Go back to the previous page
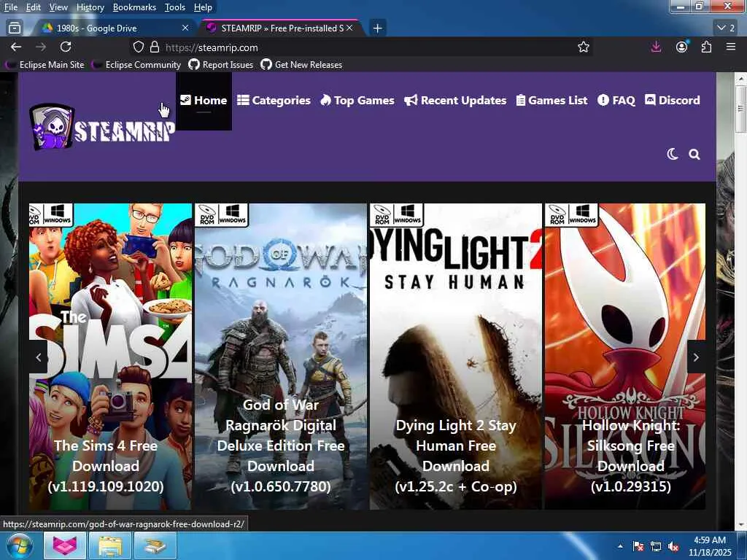Viewport: 747px width, 560px height. pos(16,47)
